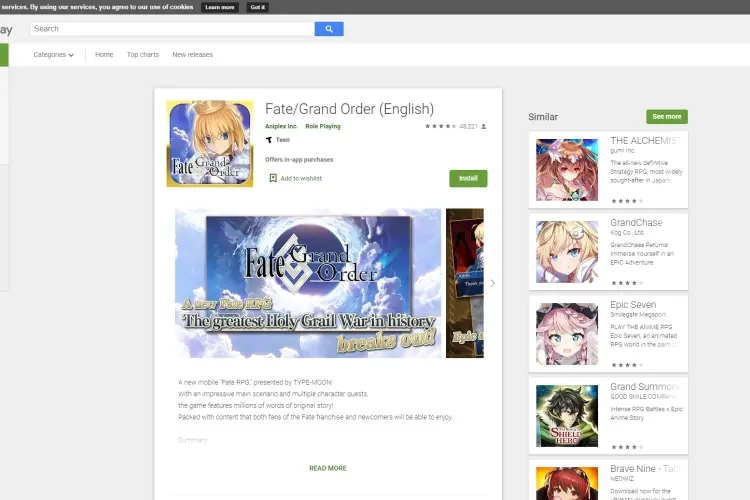Viewport: 750px width, 500px height.
Task: Click the wishlist bookmark icon
Action: (x=273, y=178)
